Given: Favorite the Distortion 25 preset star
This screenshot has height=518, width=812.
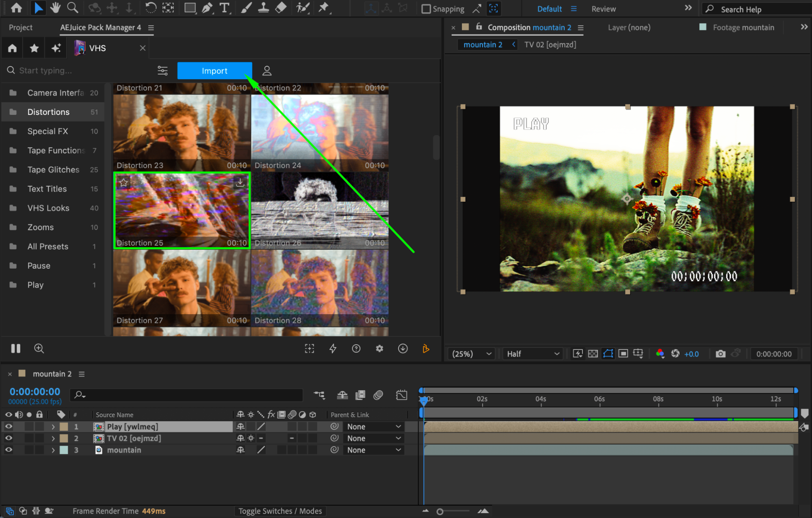Looking at the screenshot, I should (x=123, y=183).
